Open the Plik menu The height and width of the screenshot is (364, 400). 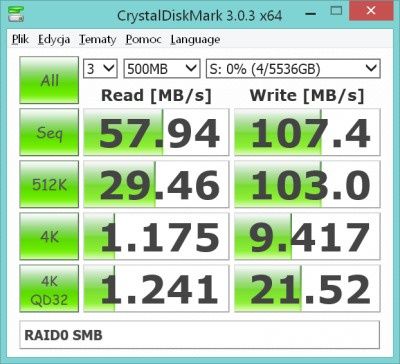click(20, 39)
